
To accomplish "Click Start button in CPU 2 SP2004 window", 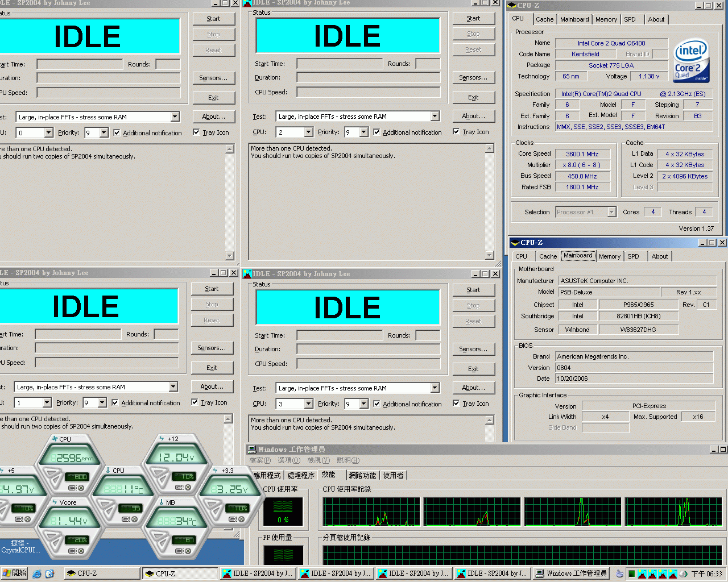I will 473,18.
